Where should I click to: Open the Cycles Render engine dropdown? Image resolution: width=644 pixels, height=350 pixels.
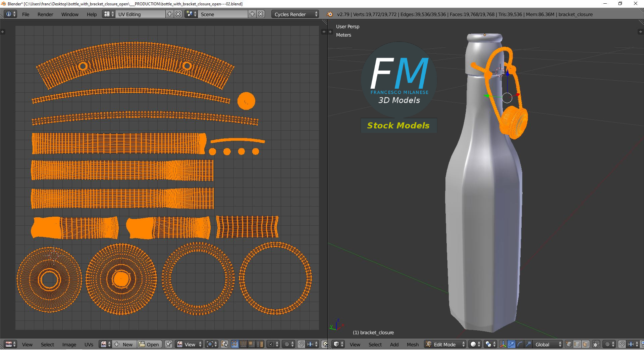295,14
